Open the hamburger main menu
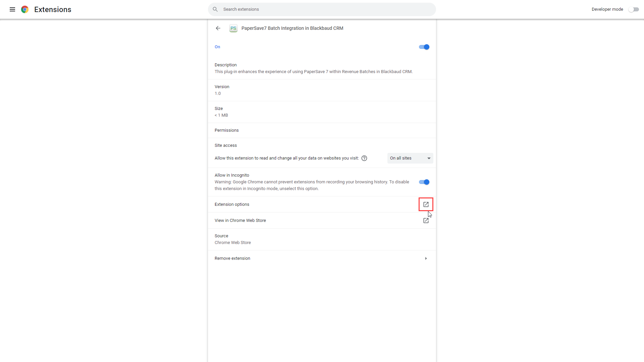This screenshot has width=644, height=362. point(12,9)
